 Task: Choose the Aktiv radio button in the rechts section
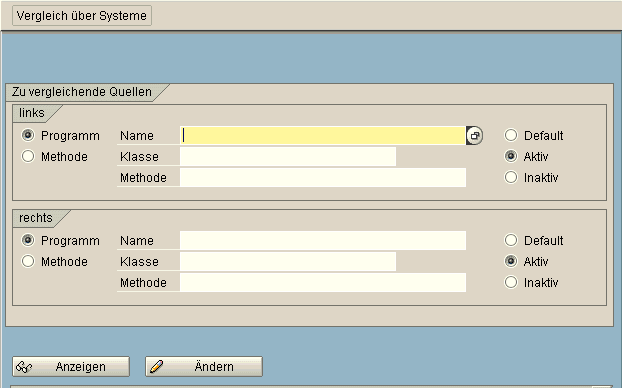click(x=511, y=261)
